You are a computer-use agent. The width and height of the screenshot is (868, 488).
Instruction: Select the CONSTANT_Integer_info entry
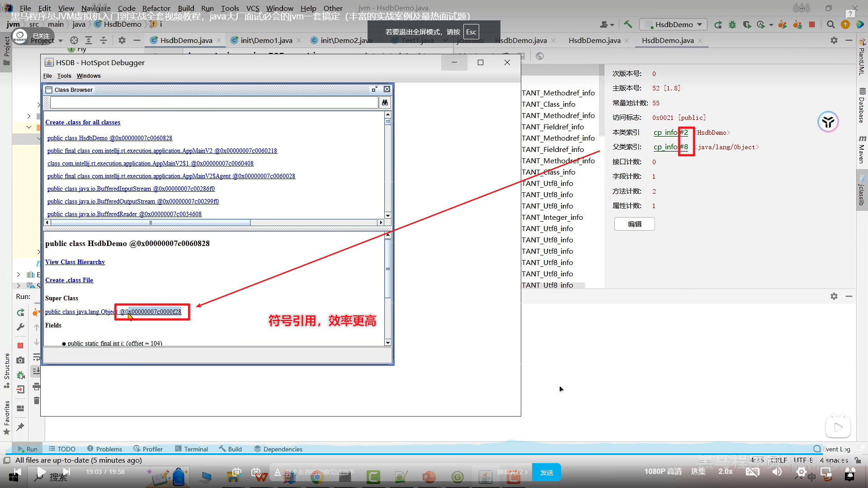[552, 217]
